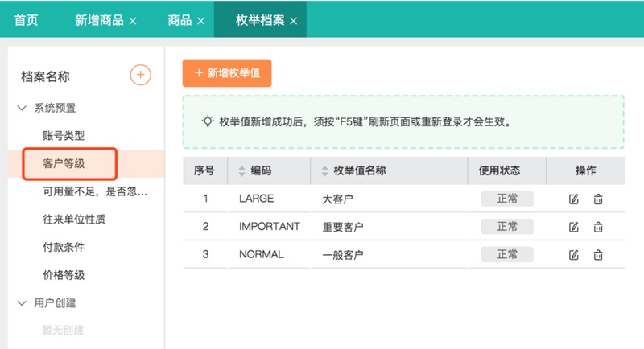This screenshot has height=349, width=644.
Task: Close the 商品 tab
Action: (x=200, y=21)
